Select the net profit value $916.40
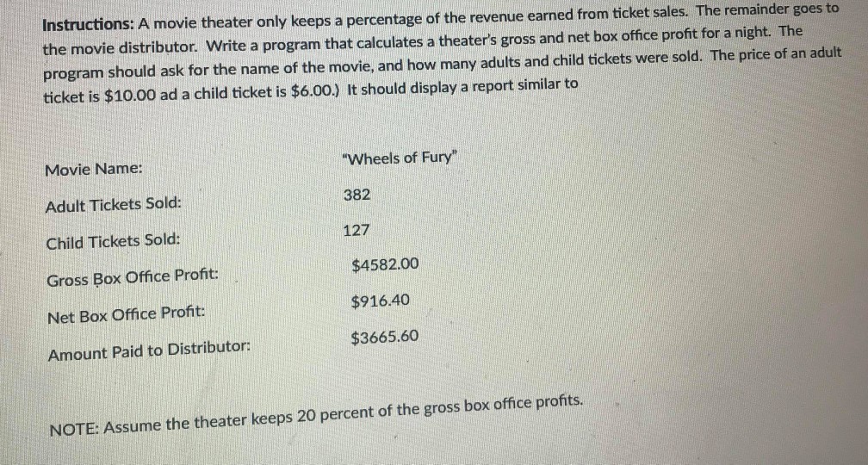The width and height of the screenshot is (868, 465). (381, 301)
